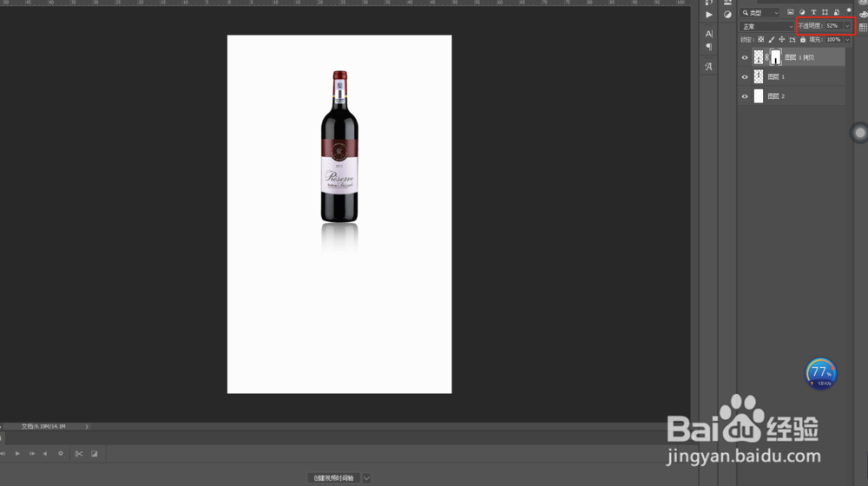Screen dimensions: 868x486
Task: Select the layer named 图层 1 拷贝
Action: pos(799,57)
